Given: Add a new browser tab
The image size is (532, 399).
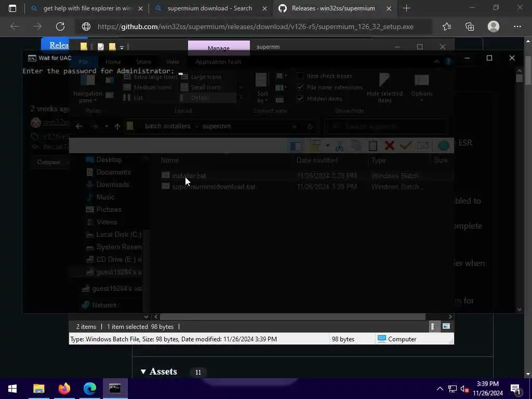Looking at the screenshot, I should [406, 8].
